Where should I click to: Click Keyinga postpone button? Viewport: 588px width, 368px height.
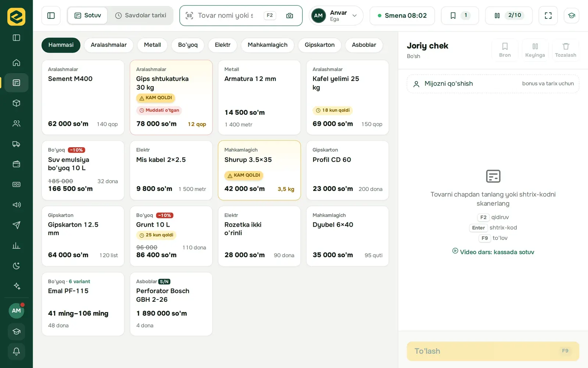pos(535,50)
